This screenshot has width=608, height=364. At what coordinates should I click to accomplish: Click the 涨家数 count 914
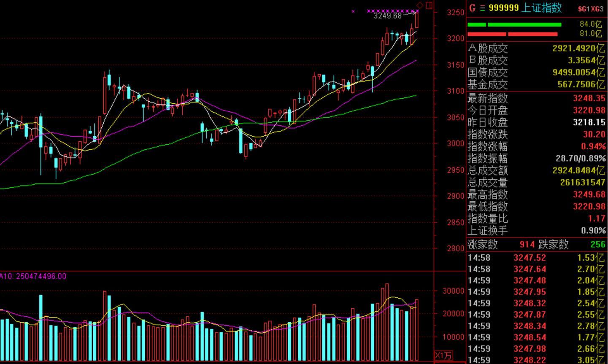click(x=527, y=244)
